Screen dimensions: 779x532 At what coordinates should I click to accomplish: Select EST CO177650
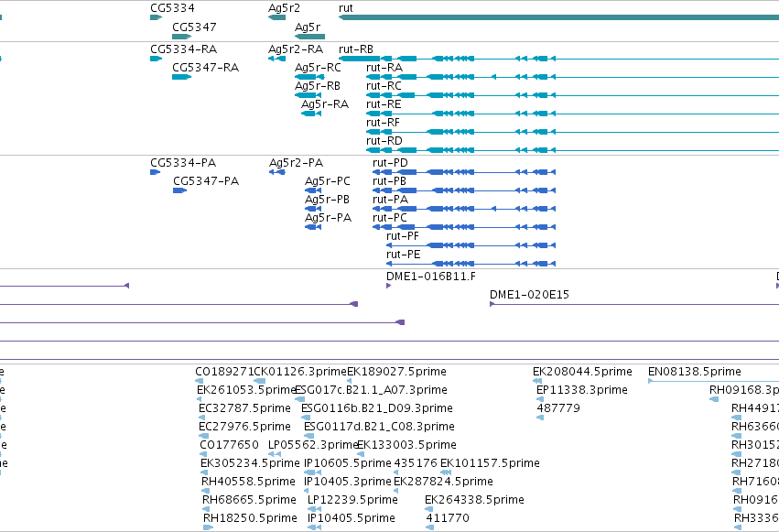pos(229,446)
